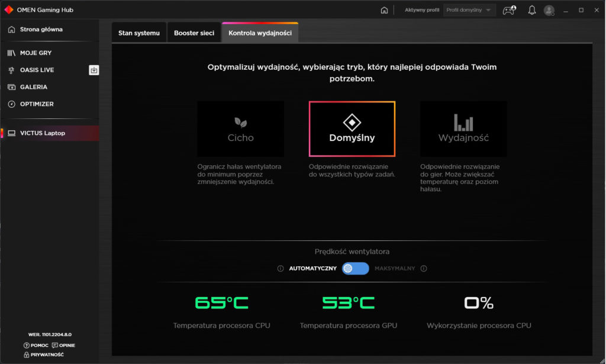Click the OMEN logo icon
This screenshot has width=606, height=364.
pyautogui.click(x=8, y=10)
